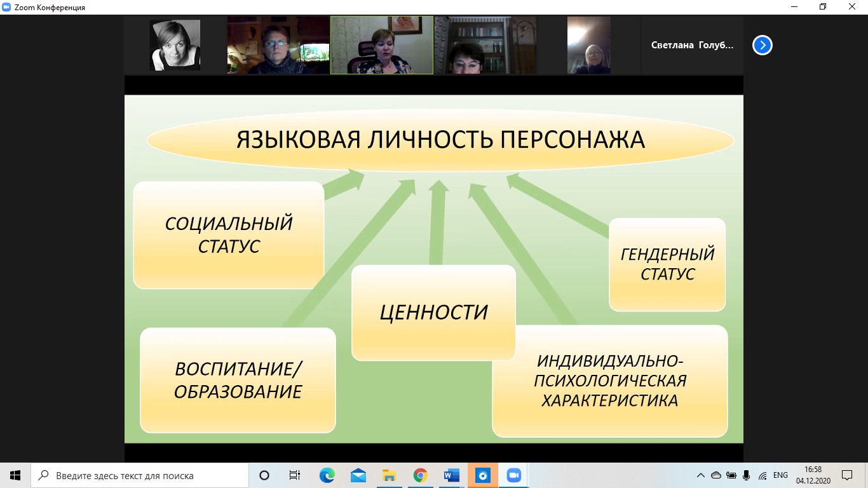This screenshot has width=868, height=488.
Task: Click the ИНДИВИДУАЛЬНО-ПСИХОЛОГИЧЕСКАЯ ХАРАКТЕРИСТИКА box
Action: [x=610, y=381]
